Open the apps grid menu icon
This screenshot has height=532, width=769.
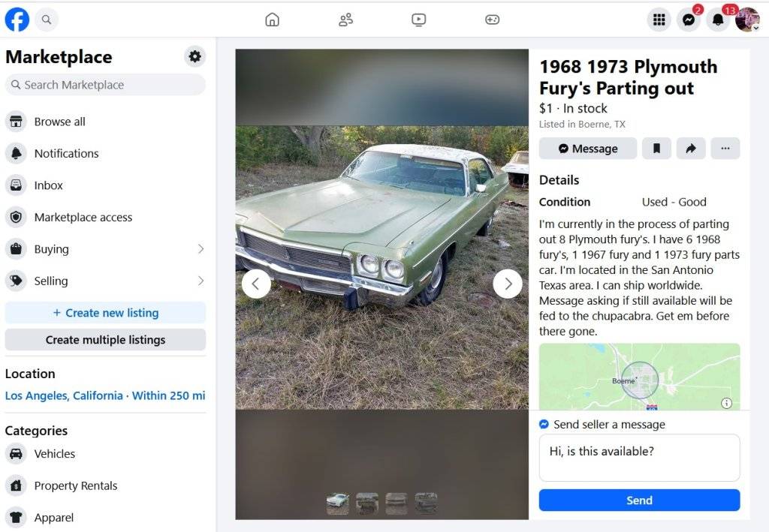click(659, 20)
